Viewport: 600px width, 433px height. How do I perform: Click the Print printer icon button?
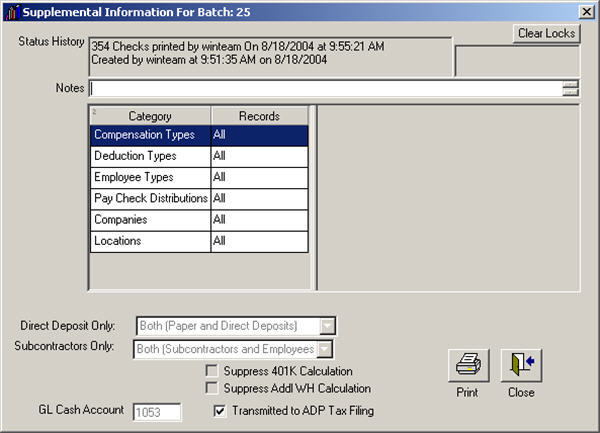click(468, 365)
